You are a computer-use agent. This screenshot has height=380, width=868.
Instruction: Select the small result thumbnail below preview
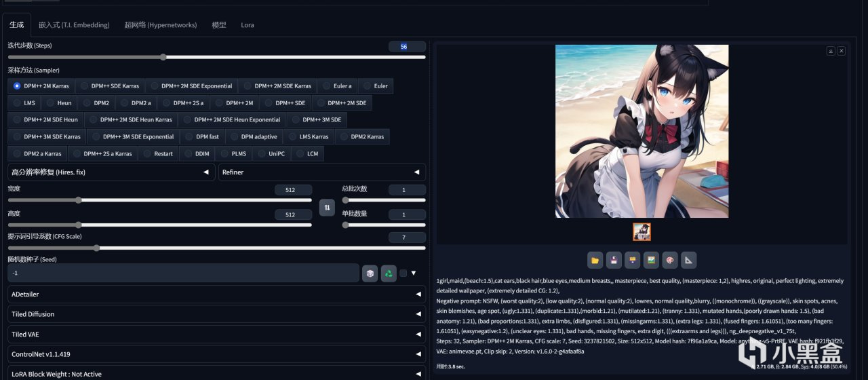click(642, 232)
